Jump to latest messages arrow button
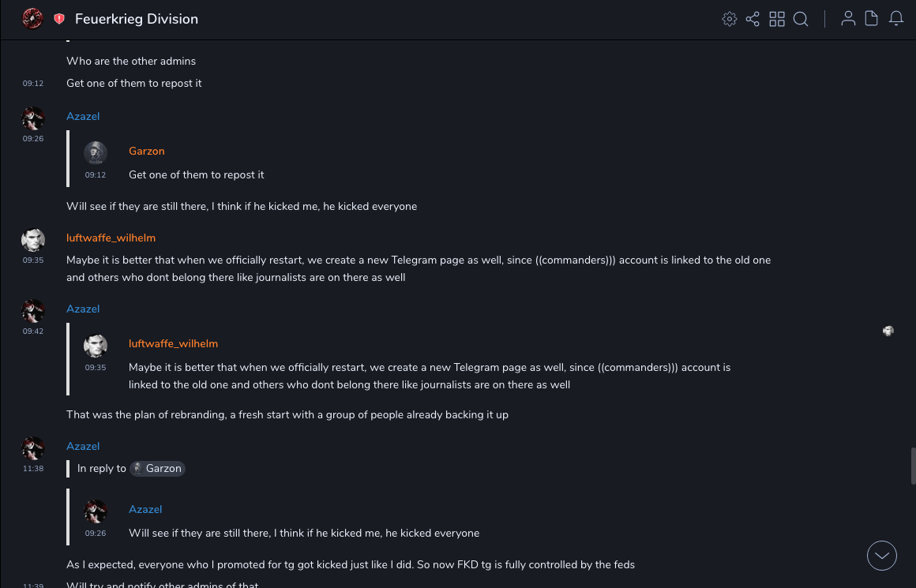Screen dimensions: 916x588 pyautogui.click(x=882, y=556)
